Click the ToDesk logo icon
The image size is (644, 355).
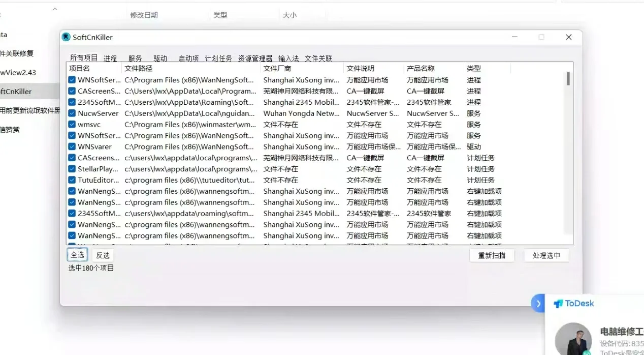pos(559,303)
